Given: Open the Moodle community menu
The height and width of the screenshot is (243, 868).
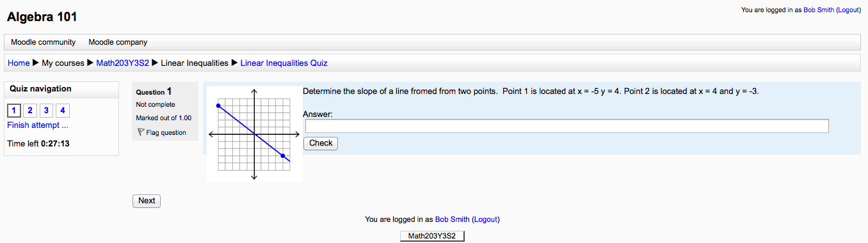Looking at the screenshot, I should click(x=44, y=42).
